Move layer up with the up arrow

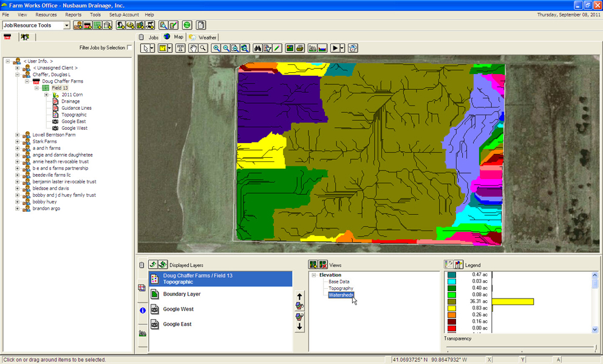click(x=299, y=296)
